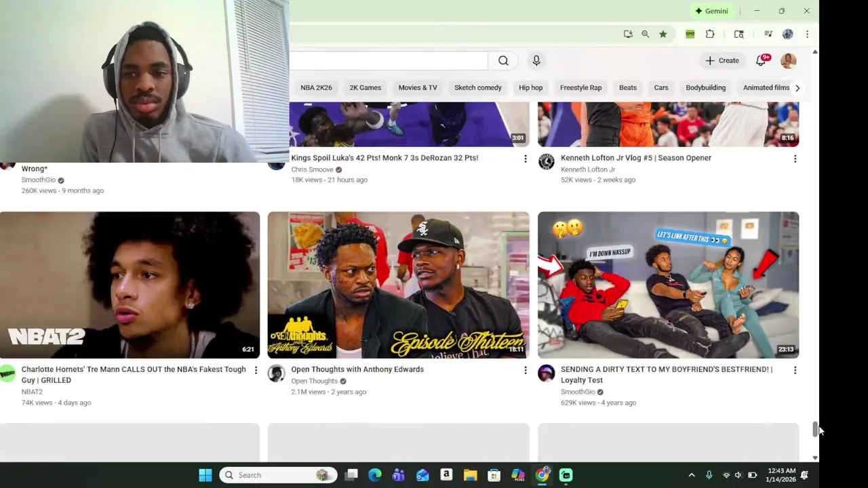Open Chrome three-dot menu
Image resolution: width=868 pixels, height=488 pixels.
coord(807,34)
